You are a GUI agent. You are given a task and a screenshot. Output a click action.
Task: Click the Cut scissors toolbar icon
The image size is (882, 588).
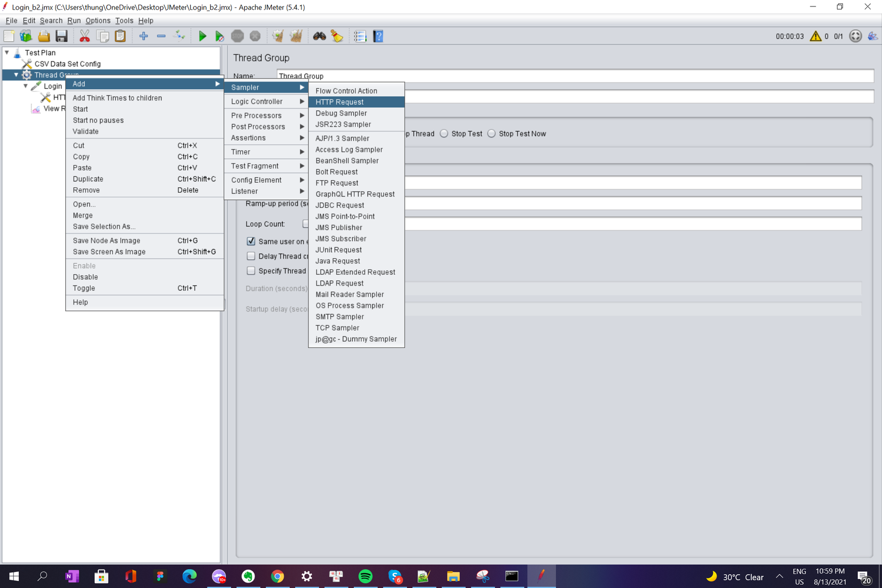[x=84, y=36]
